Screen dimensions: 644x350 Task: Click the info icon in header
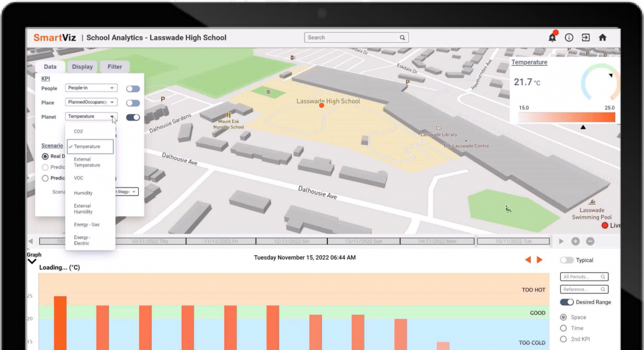(569, 37)
